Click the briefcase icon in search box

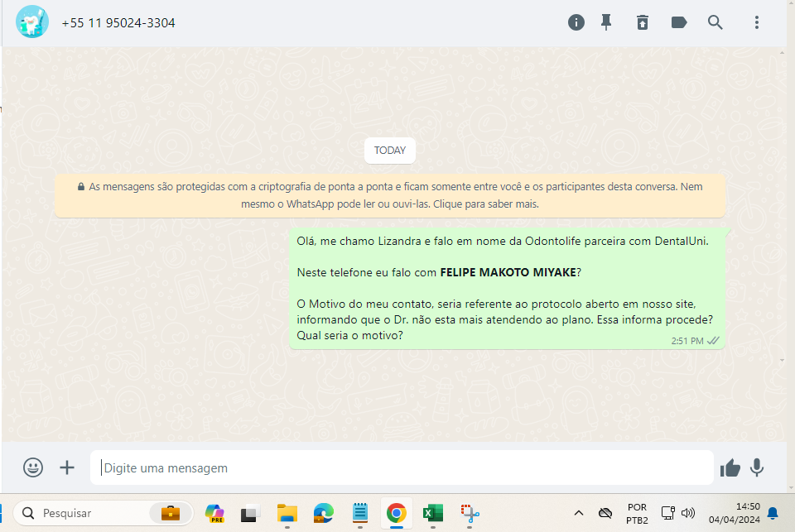(x=171, y=513)
